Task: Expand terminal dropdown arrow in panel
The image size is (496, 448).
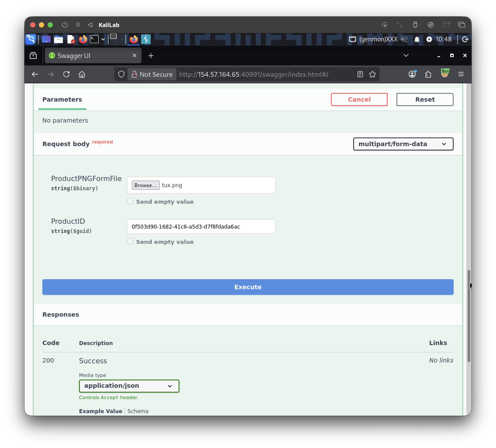Action: [x=103, y=39]
